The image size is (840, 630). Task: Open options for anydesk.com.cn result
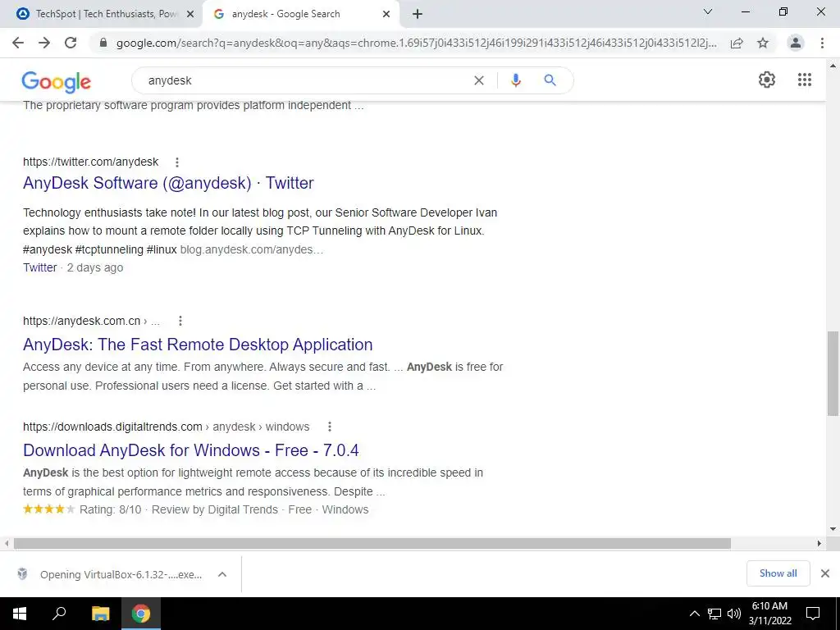tap(180, 321)
